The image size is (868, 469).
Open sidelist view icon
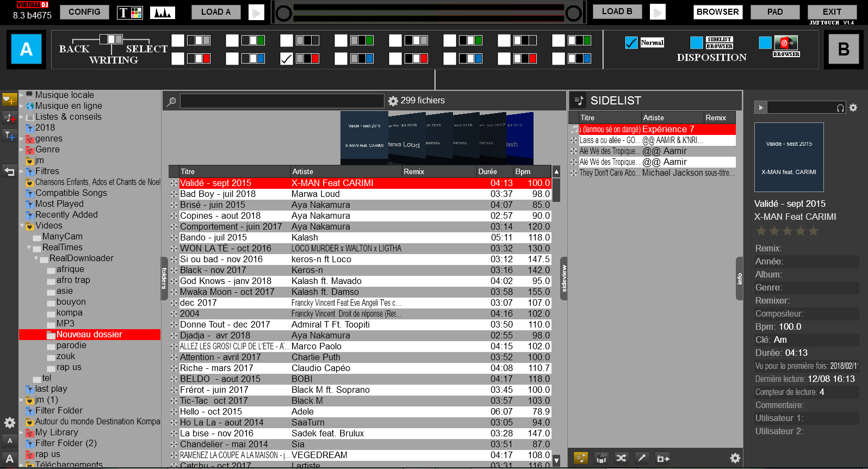pos(581,458)
